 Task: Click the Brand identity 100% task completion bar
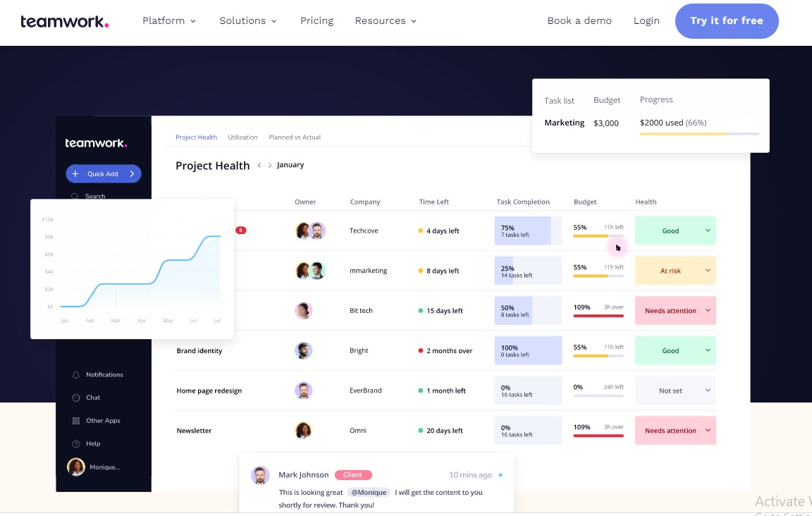click(528, 350)
